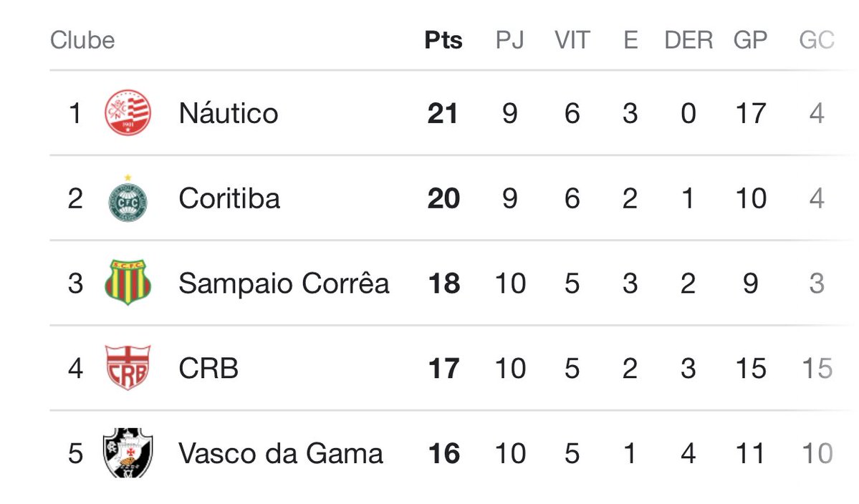Click Vasco da Gama's 16 points value

coord(443,454)
